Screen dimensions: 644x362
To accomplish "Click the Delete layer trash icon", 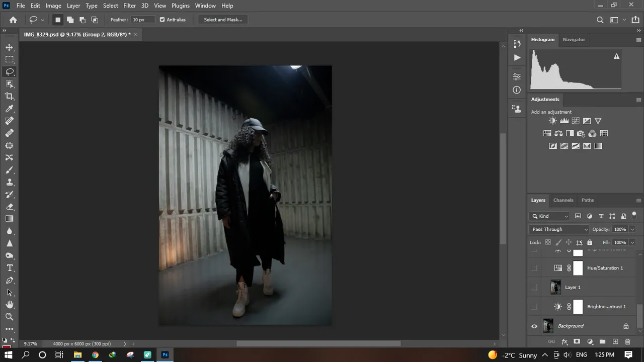I will tap(627, 341).
